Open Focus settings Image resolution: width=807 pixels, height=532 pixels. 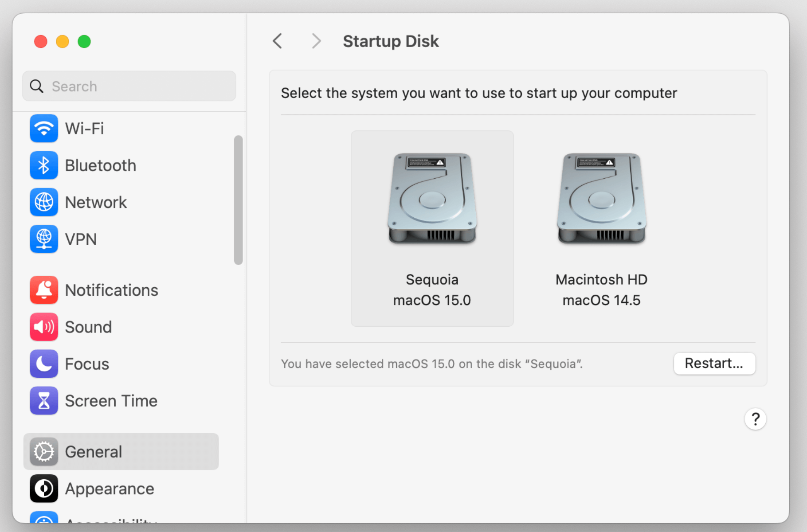click(86, 364)
